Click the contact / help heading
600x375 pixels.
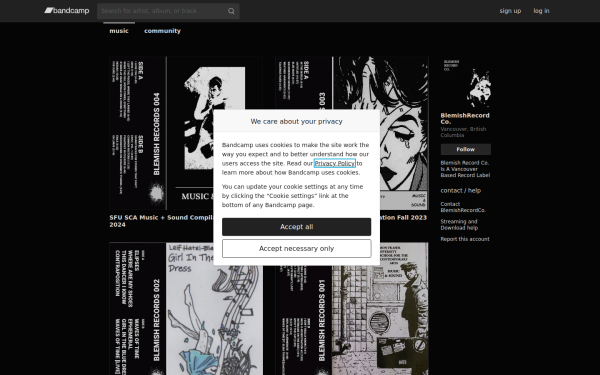coord(460,190)
